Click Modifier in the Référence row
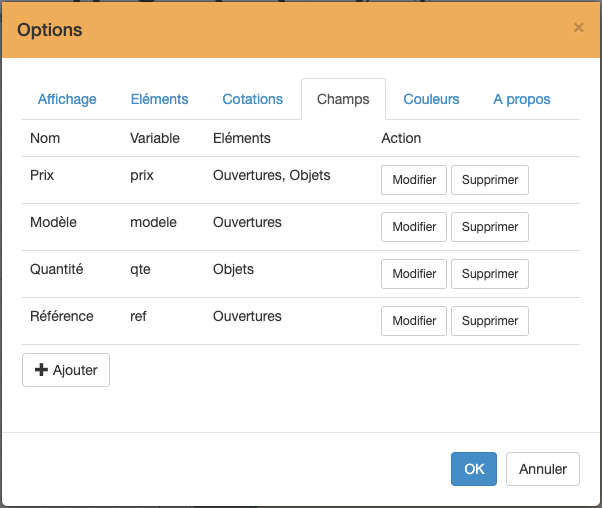The width and height of the screenshot is (602, 508). 414,321
